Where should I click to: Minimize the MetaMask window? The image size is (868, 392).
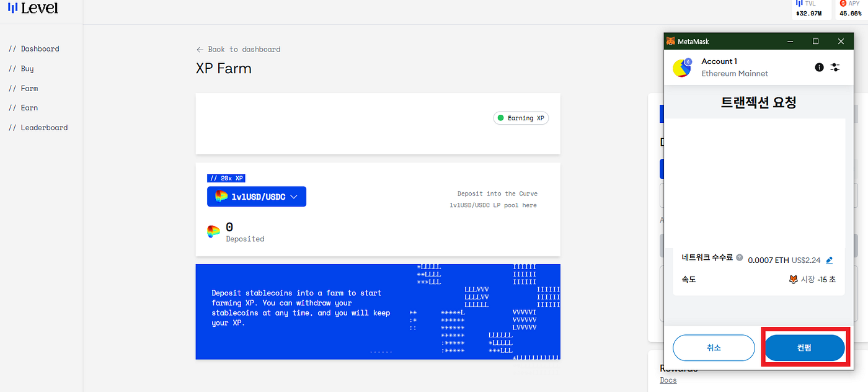click(x=790, y=42)
